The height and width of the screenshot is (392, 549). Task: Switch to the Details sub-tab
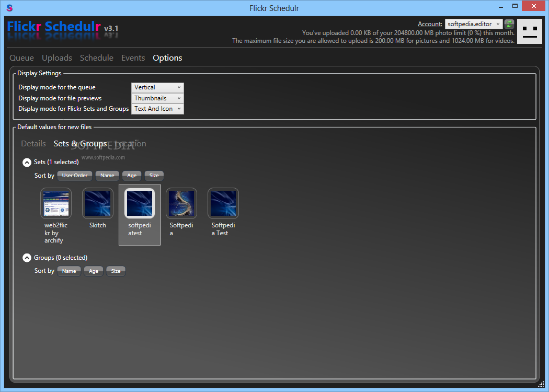click(x=33, y=144)
